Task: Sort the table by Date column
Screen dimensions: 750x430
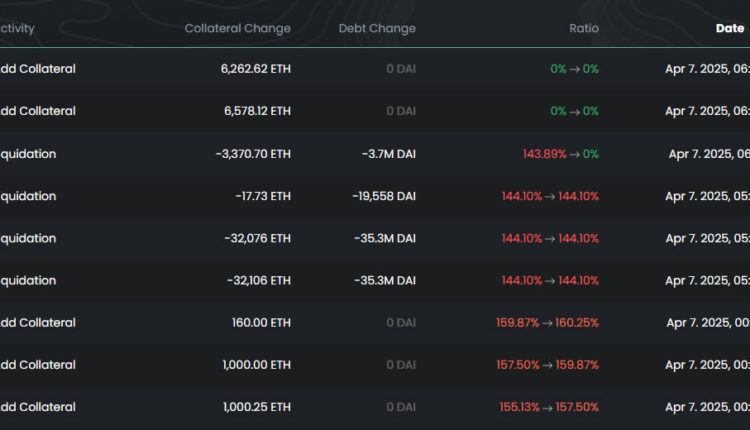Action: click(x=729, y=28)
